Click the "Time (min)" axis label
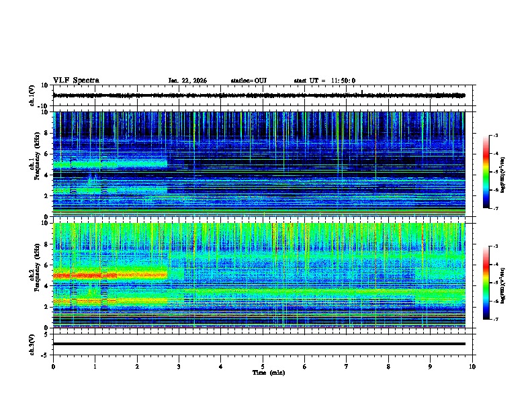Screen dimensions: 532x411 pyautogui.click(x=269, y=373)
